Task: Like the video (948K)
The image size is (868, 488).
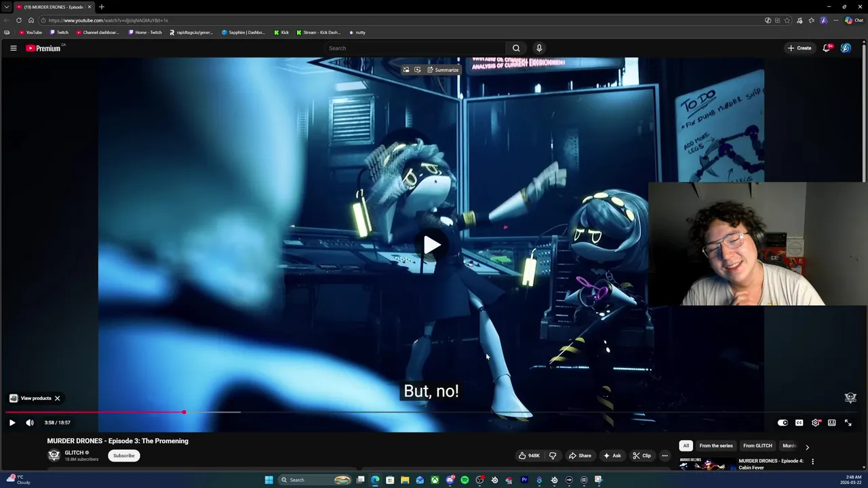Action: (529, 455)
